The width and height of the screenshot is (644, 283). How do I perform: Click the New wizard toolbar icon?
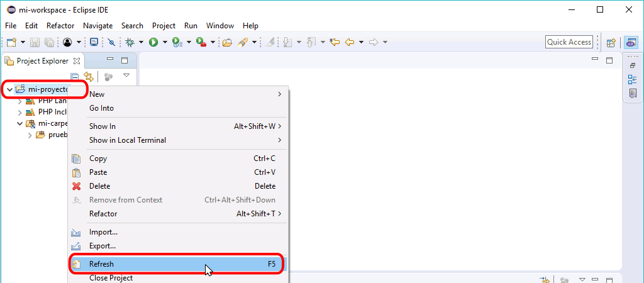point(11,42)
